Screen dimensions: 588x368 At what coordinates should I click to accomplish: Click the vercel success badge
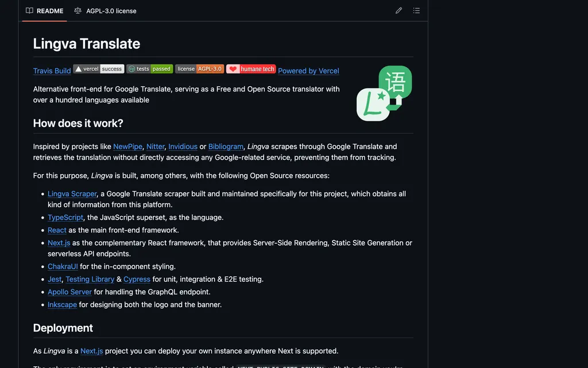tap(99, 69)
